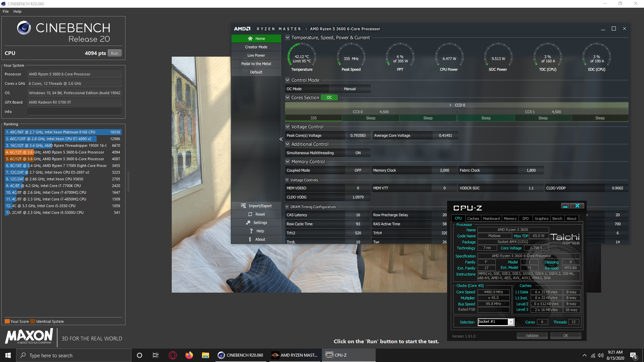Collapse the Voltage Controls subsection
The height and width of the screenshot is (362, 644).
(287, 180)
